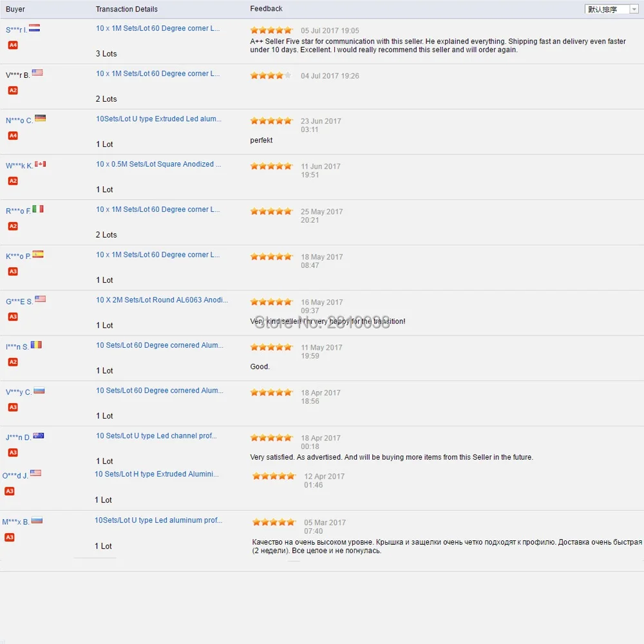Open V***r B.'s 60 Degree corner product link
644x644 pixels.
click(158, 73)
